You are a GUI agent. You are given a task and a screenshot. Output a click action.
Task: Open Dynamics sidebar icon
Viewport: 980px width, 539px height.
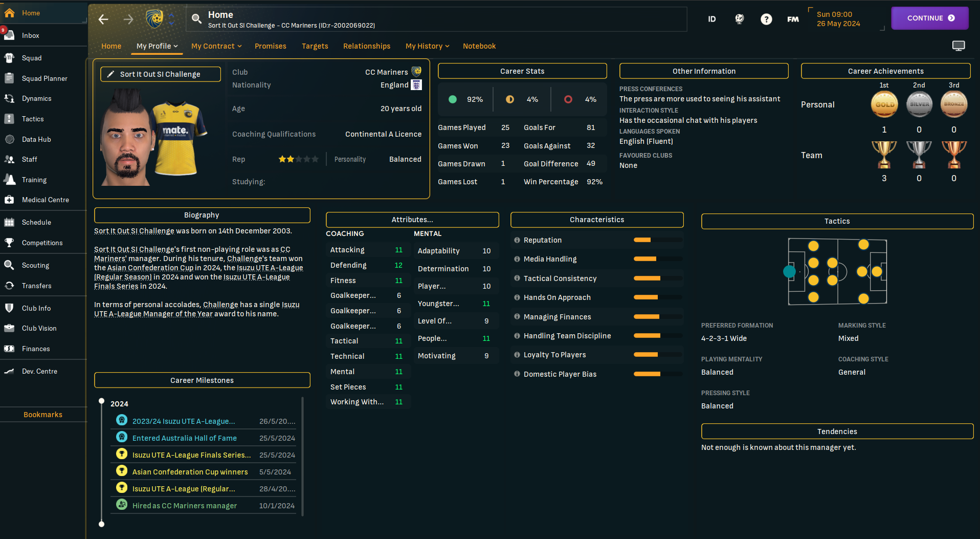[x=9, y=98]
